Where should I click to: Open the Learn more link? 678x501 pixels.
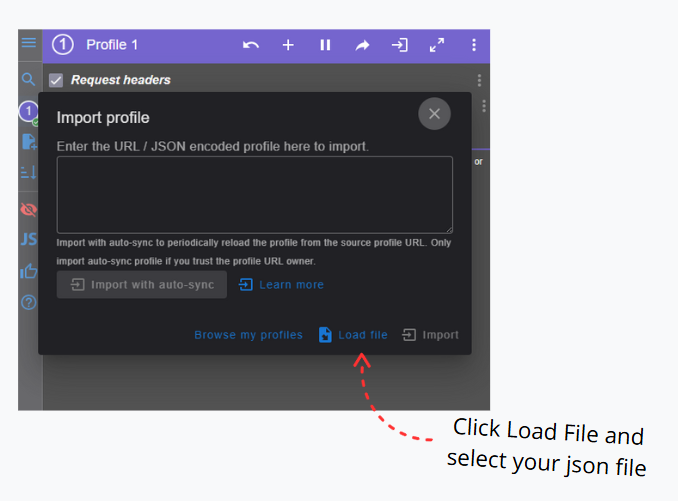[281, 284]
